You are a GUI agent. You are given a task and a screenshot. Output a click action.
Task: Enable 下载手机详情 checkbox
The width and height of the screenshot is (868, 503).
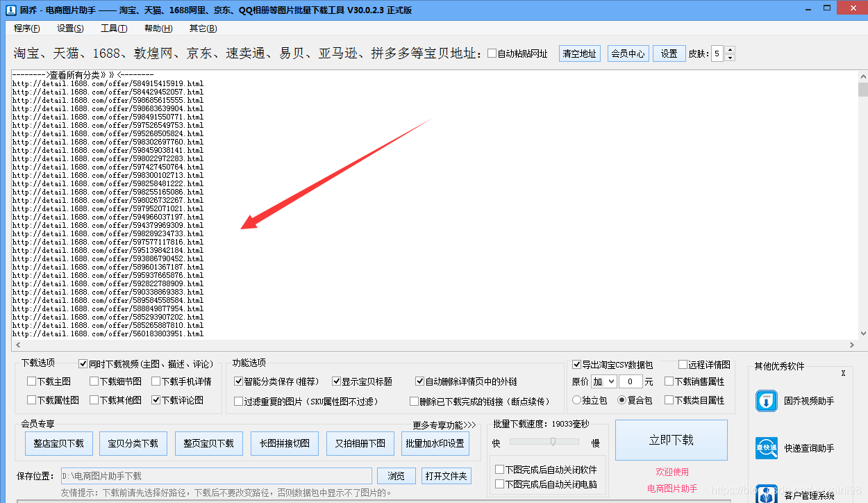point(156,381)
